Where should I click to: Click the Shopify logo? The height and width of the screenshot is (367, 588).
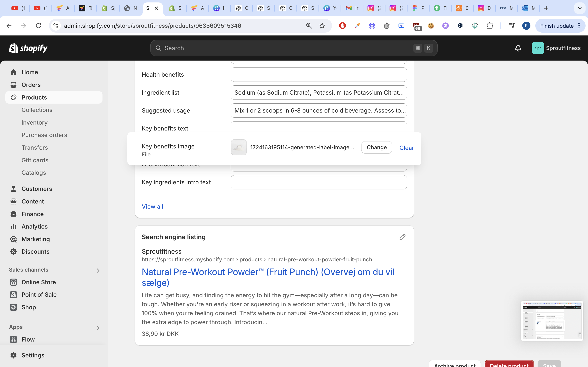[x=28, y=48]
